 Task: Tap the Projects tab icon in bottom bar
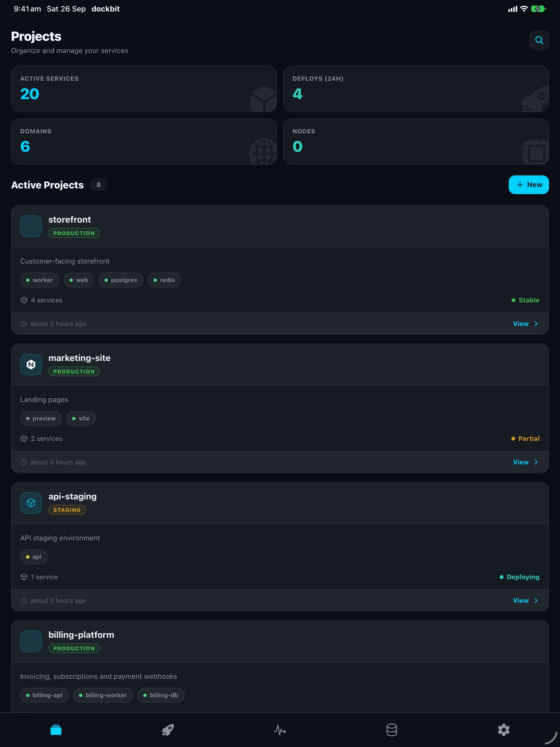(56, 730)
